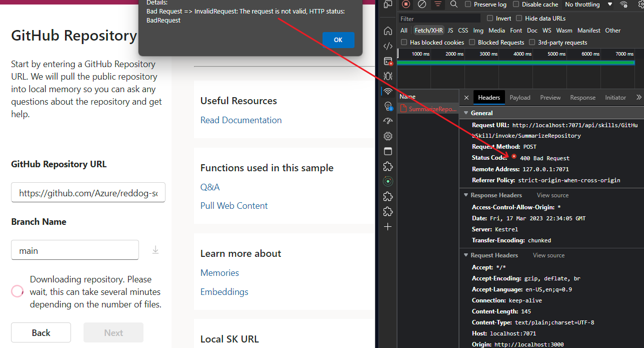Open the Application window icon
The width and height of the screenshot is (644, 348).
pyautogui.click(x=388, y=151)
